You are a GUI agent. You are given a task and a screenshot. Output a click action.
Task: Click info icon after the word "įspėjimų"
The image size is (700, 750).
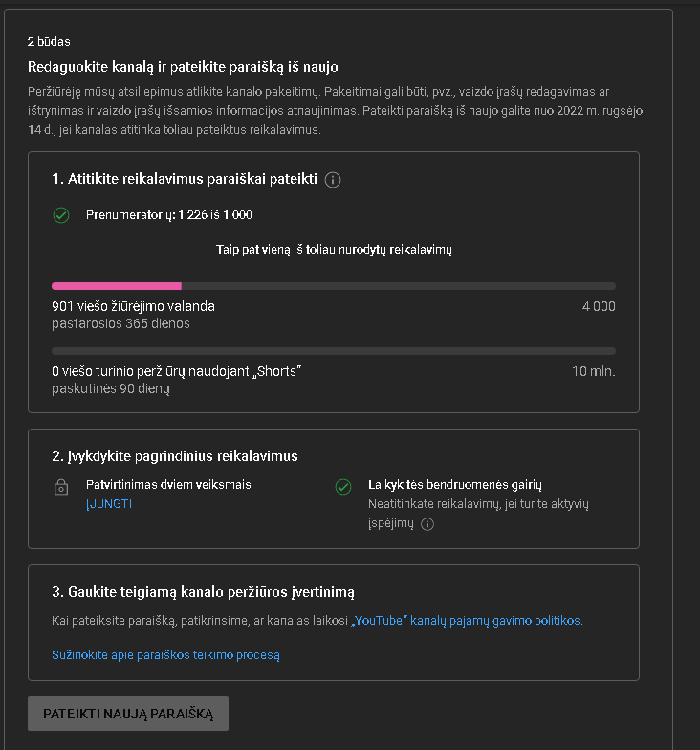pos(427,524)
